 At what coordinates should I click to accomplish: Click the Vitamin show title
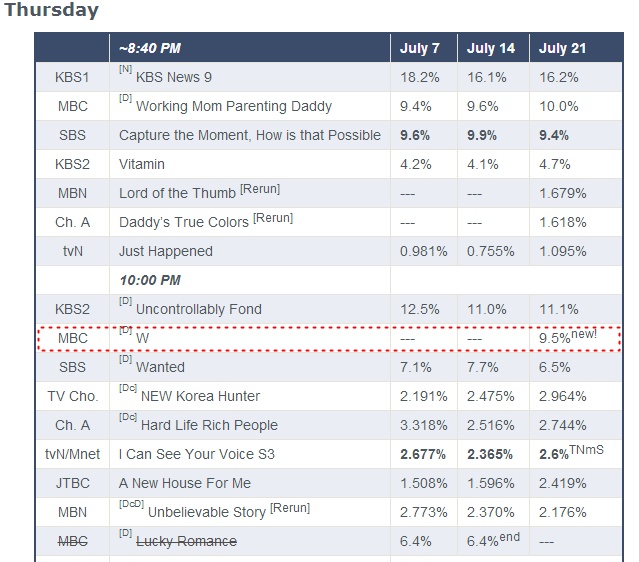click(142, 164)
